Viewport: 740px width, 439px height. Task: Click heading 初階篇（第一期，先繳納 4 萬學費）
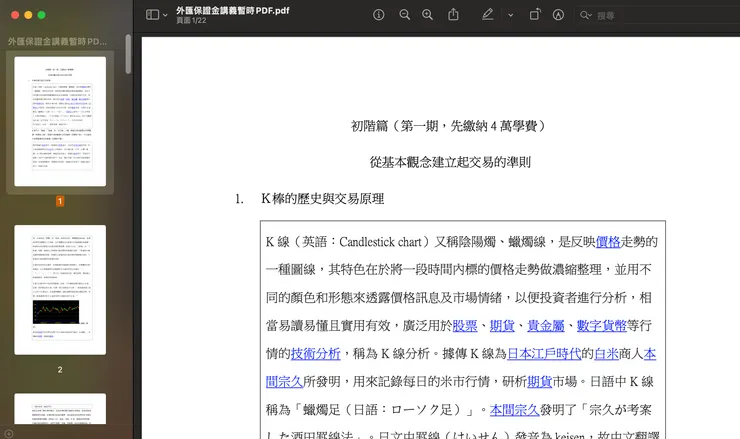pos(449,126)
